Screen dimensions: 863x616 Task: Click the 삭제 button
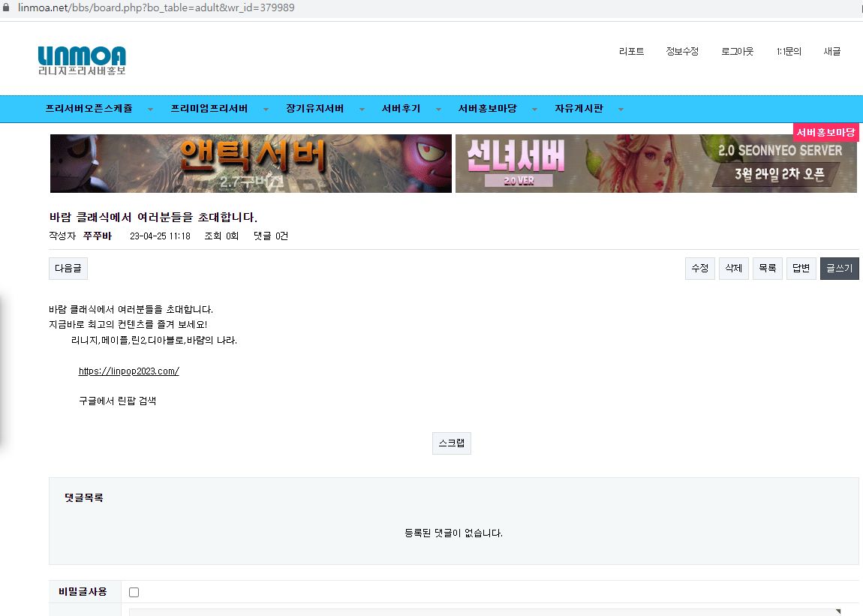734,269
